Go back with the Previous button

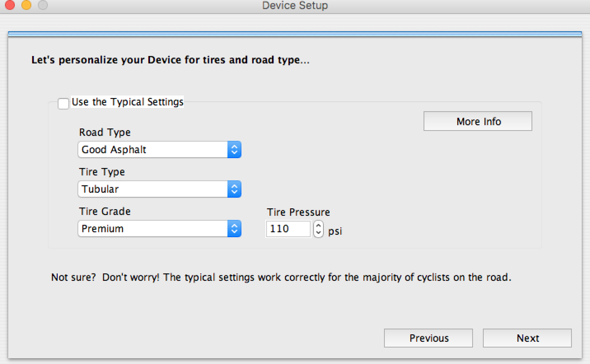pos(428,338)
